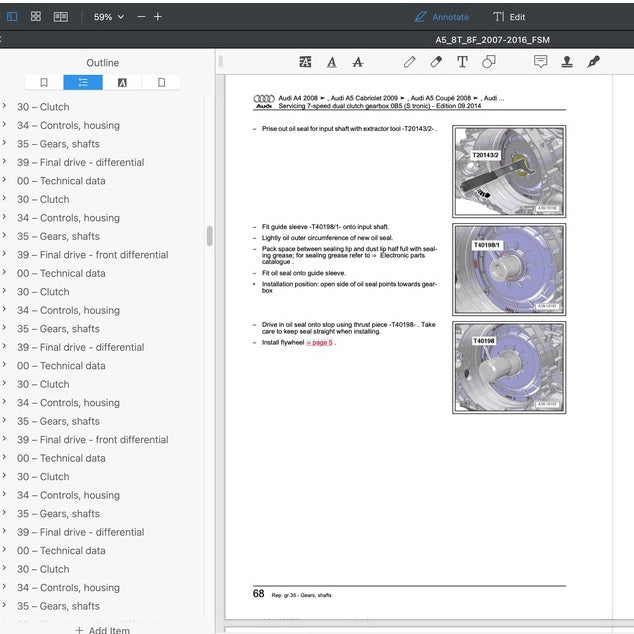Viewport: 634px width, 634px height.
Task: Toggle the sidebar panel view
Action: tap(12, 17)
